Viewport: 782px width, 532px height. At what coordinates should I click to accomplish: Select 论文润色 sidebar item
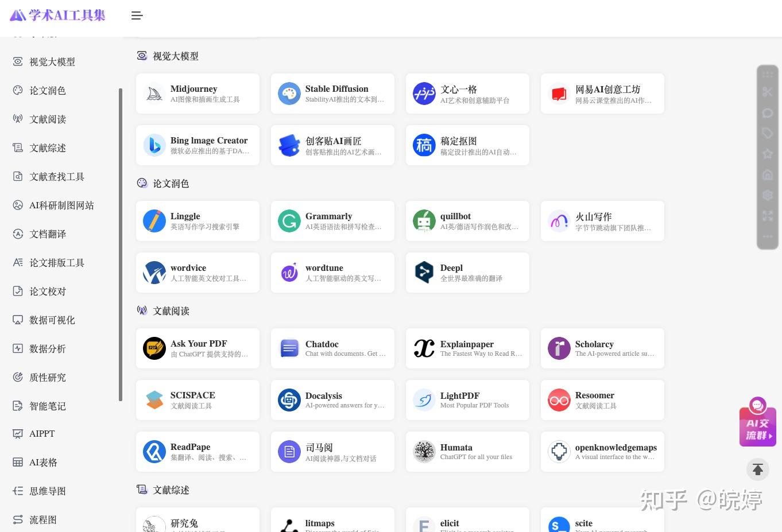coord(47,90)
